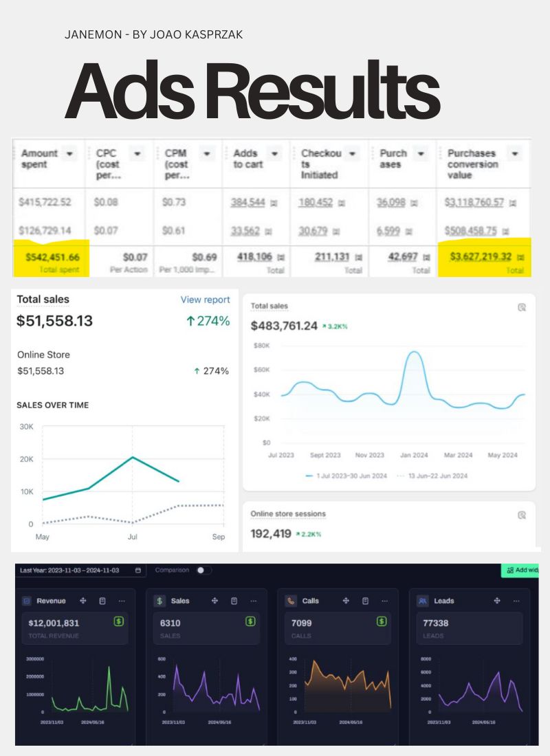Click the calendar icon in date range field
The width and height of the screenshot is (550, 756).
(x=138, y=570)
